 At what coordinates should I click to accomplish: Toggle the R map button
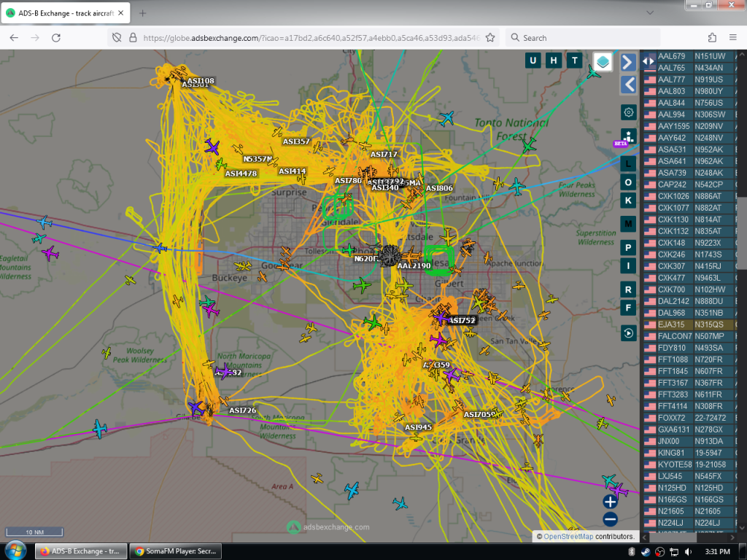point(628,289)
